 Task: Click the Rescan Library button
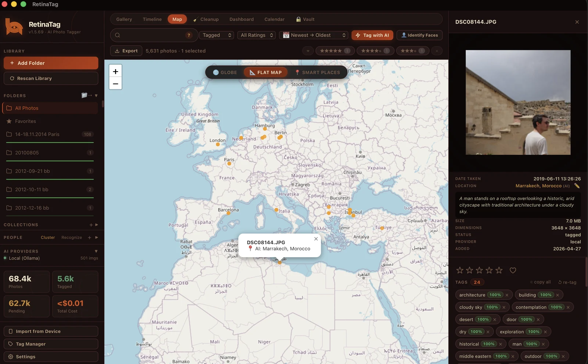[x=51, y=78]
